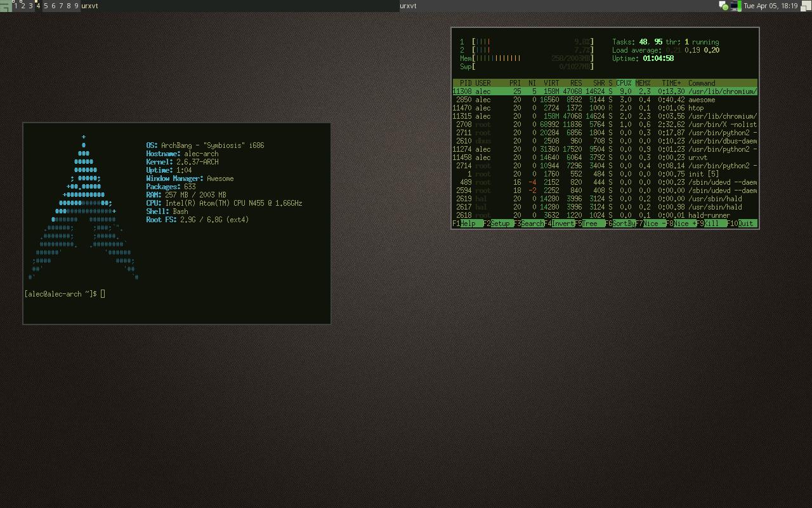Sort htop by SHR column header
812x508 pixels.
[599, 83]
